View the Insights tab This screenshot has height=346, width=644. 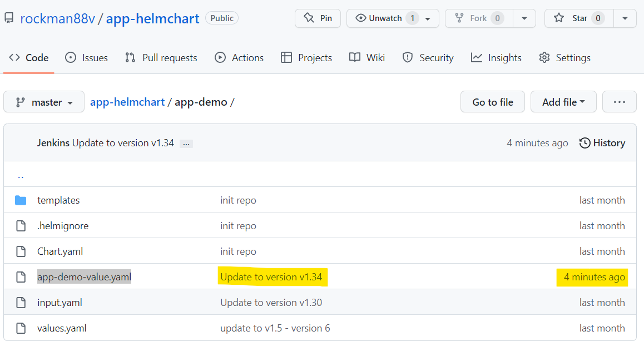pyautogui.click(x=496, y=58)
